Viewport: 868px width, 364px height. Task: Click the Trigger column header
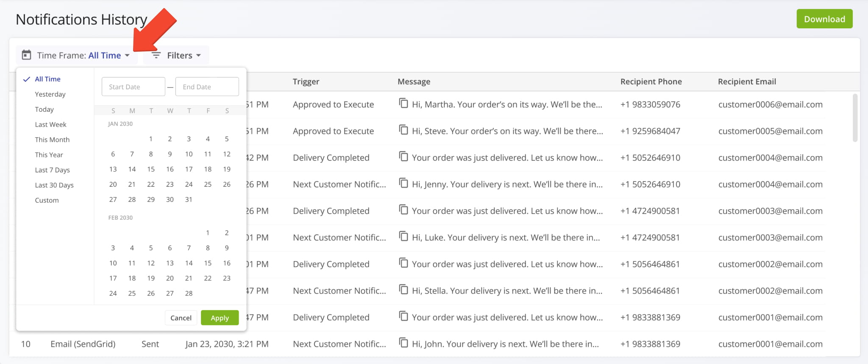click(306, 82)
